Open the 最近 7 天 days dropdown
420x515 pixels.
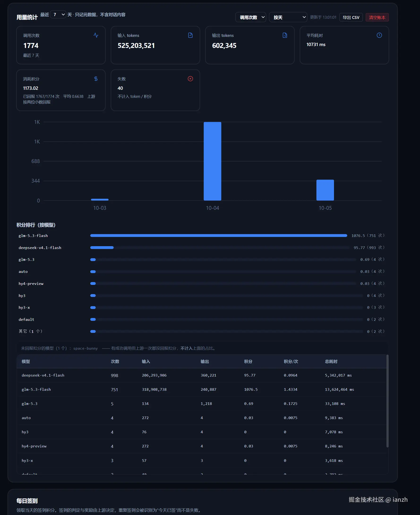point(58,14)
